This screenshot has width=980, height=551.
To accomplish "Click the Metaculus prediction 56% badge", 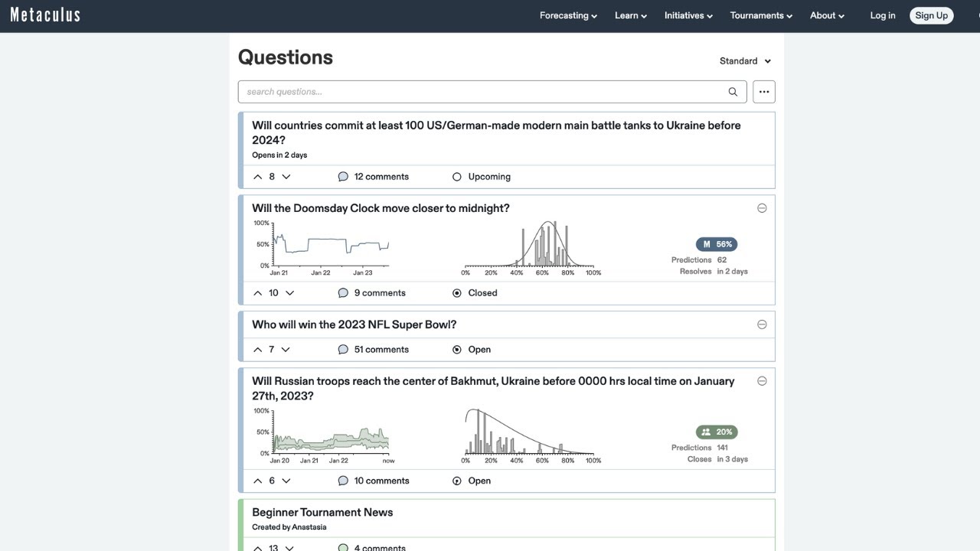I will tap(717, 244).
